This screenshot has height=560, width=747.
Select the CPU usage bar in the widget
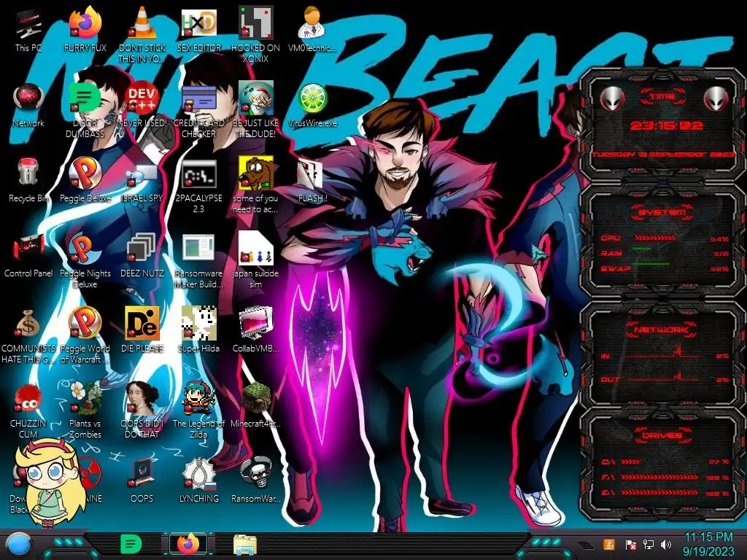tap(654, 238)
